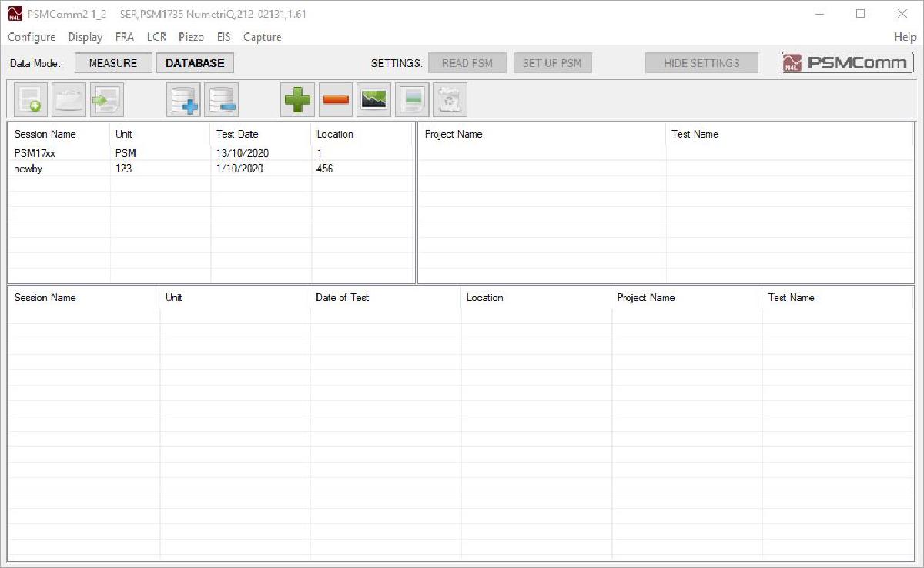Detach database via the blue minus database icon
The image size is (924, 568).
click(x=223, y=99)
